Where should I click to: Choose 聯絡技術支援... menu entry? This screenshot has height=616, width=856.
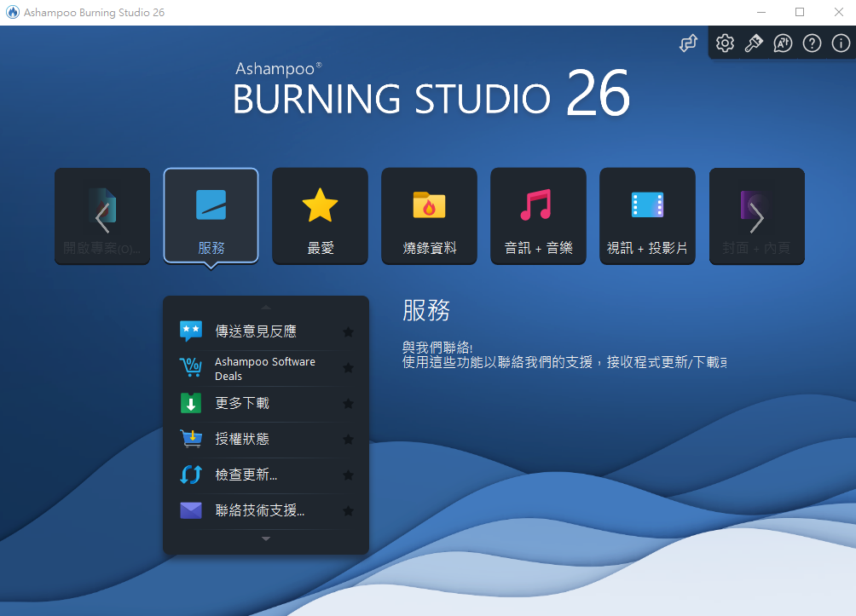[266, 510]
